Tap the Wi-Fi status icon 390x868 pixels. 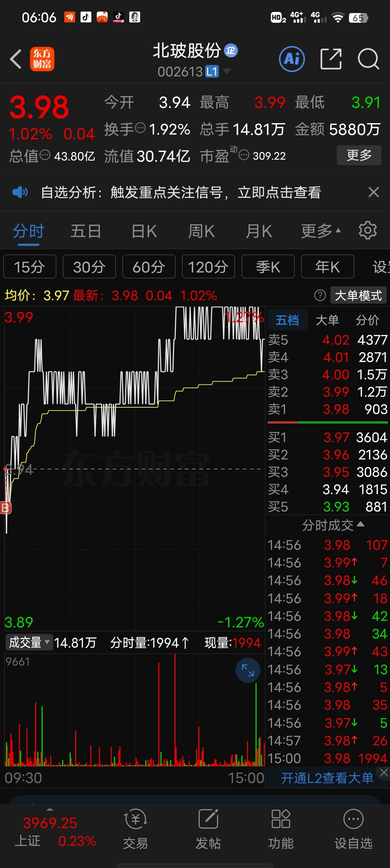(338, 18)
